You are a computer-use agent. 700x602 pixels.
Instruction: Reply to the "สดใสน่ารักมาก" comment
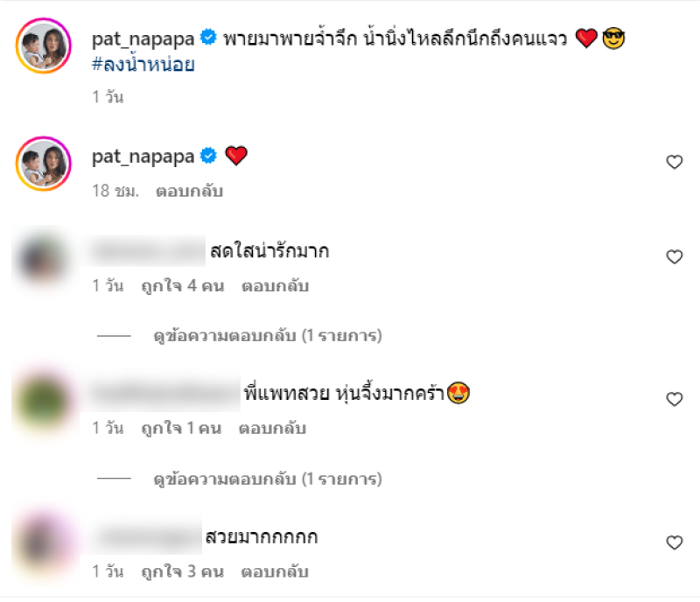tap(275, 286)
